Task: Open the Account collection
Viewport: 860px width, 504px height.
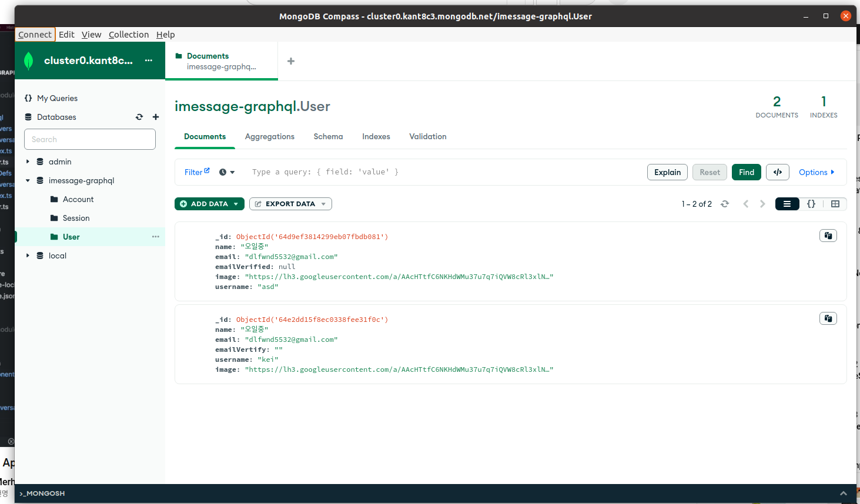Action: pyautogui.click(x=78, y=199)
